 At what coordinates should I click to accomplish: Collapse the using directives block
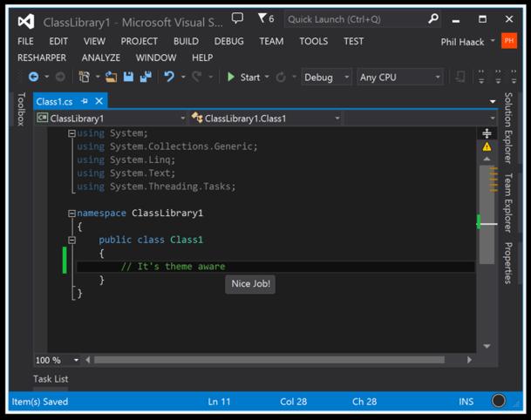point(71,133)
